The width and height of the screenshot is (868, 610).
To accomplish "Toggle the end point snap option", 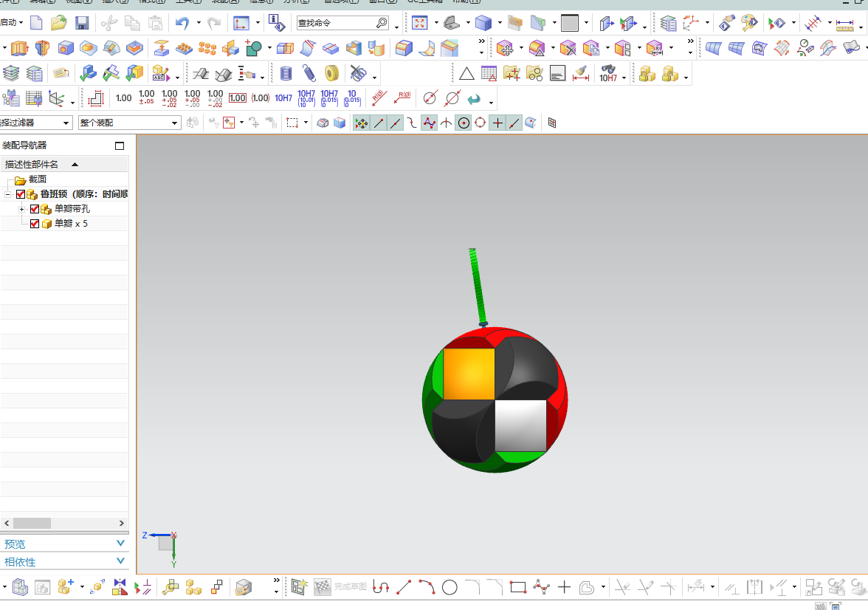I will (379, 123).
